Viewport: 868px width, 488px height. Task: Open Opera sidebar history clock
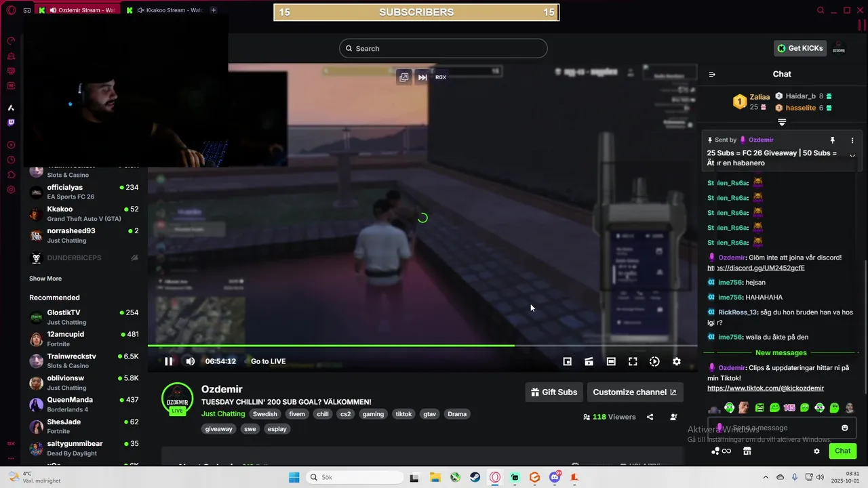click(x=11, y=160)
